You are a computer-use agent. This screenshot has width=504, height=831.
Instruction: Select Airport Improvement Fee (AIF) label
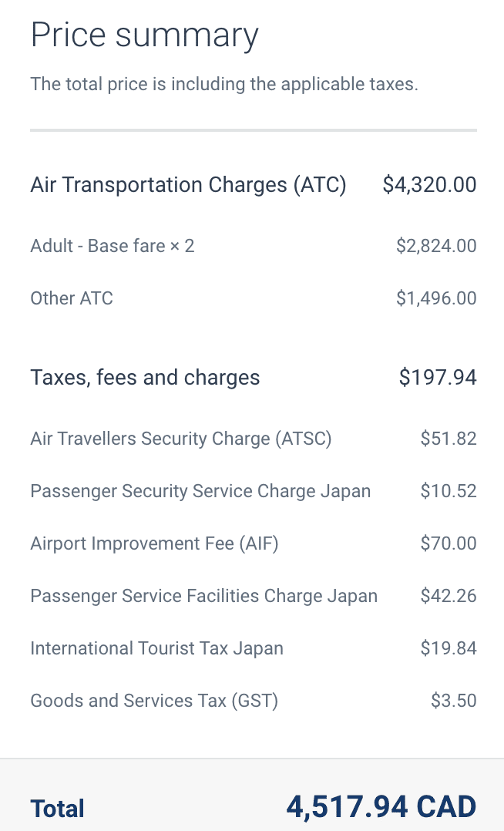154,543
